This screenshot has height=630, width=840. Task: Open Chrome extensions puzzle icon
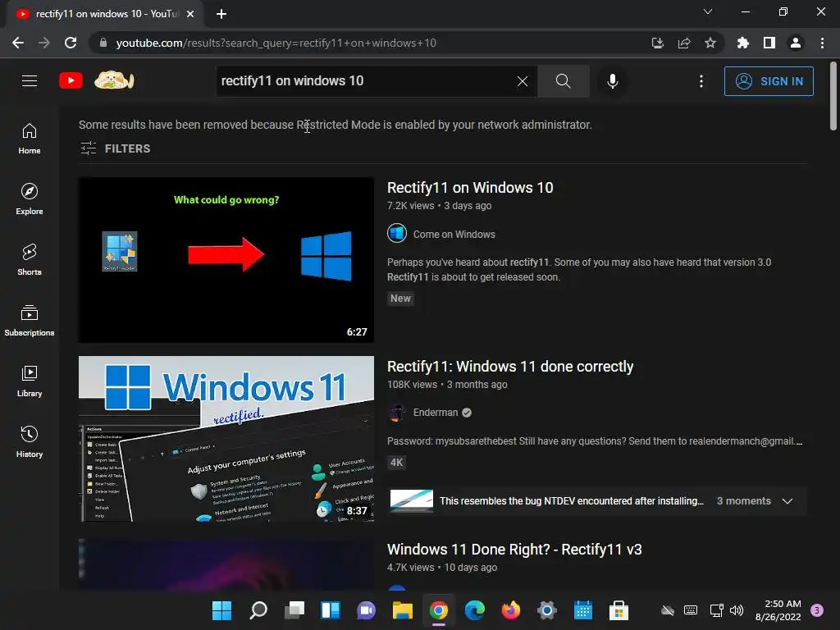[x=742, y=43]
